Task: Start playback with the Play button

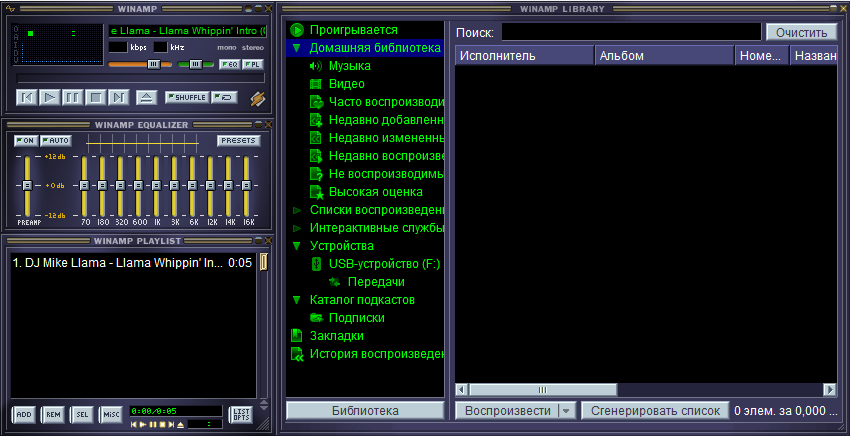Action: [49, 98]
